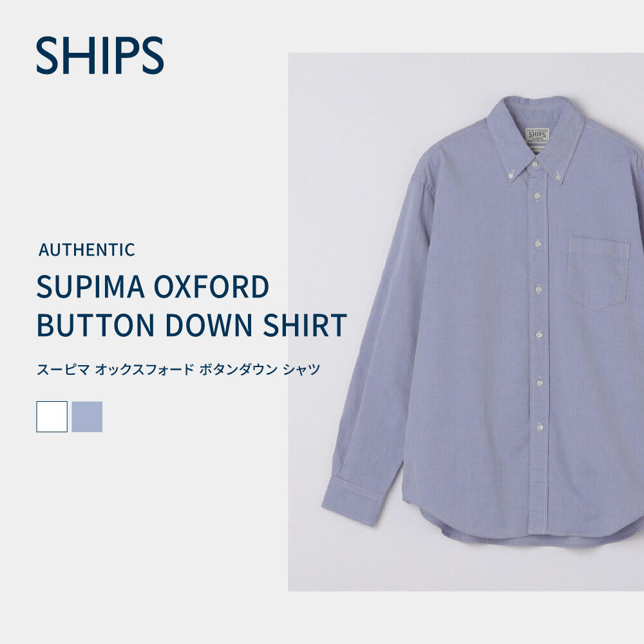Click the bottom placket button
Screen dimensions: 644x644
[540, 427]
